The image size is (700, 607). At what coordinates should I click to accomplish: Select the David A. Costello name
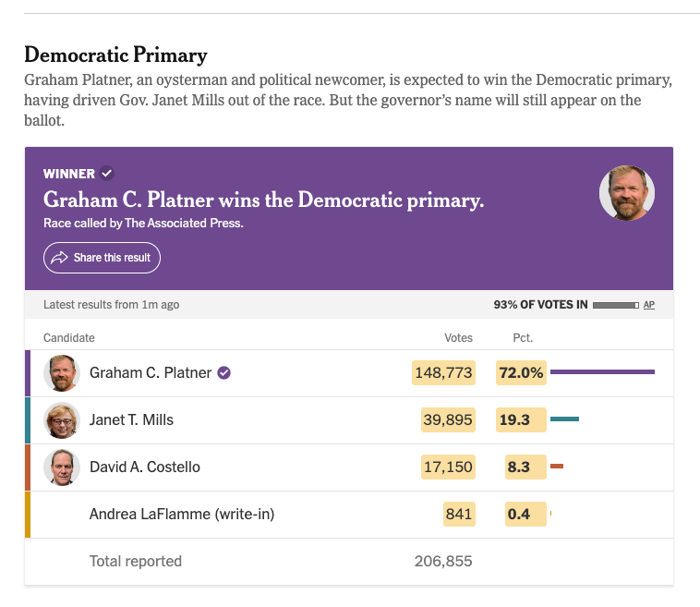[x=145, y=467]
